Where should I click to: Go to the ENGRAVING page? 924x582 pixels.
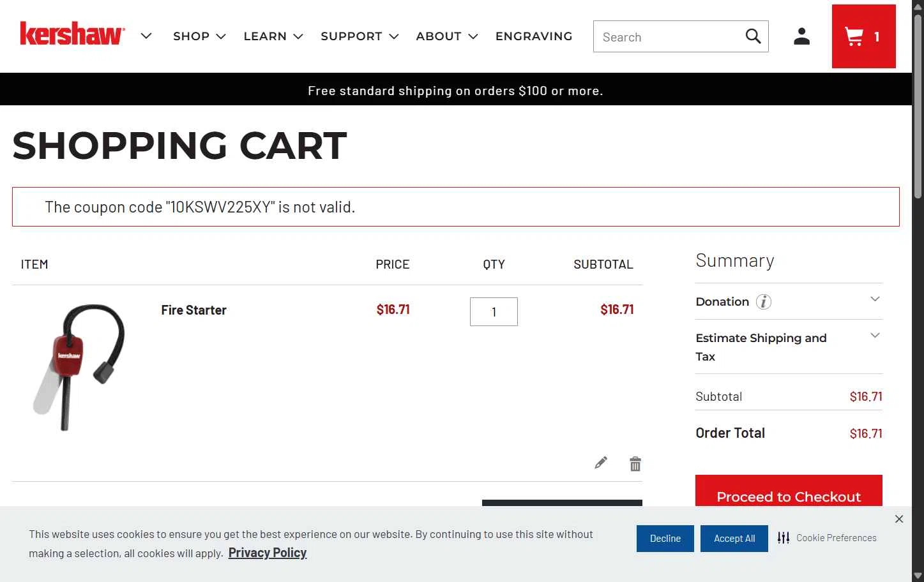534,36
